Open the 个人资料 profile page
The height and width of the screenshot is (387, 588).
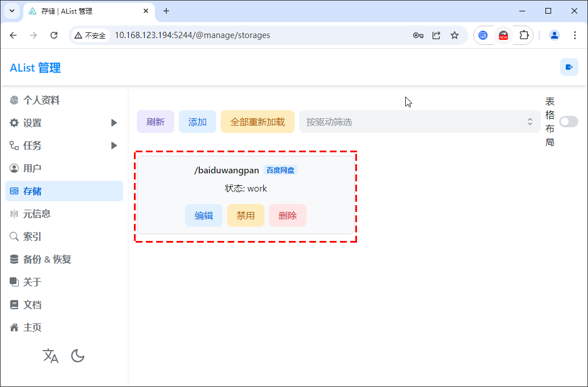tap(64, 100)
